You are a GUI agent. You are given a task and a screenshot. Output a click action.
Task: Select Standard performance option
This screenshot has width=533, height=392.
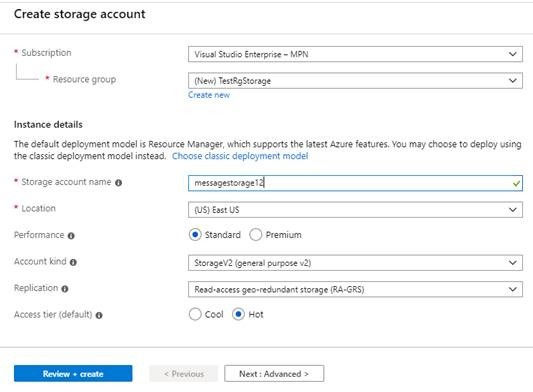(x=195, y=235)
